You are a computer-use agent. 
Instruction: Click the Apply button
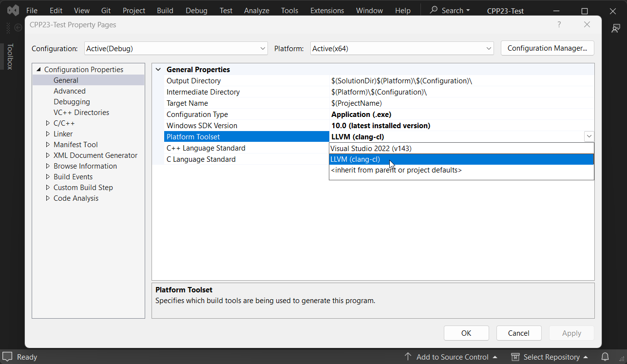571,333
